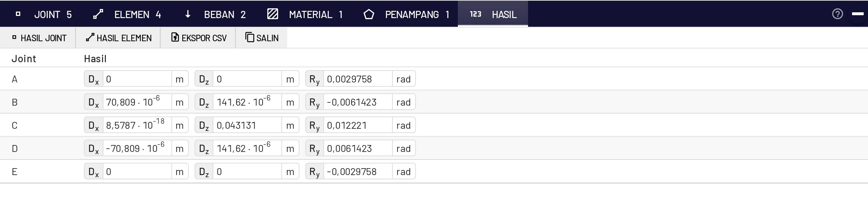
Task: Click the copy icon on SALIN
Action: [x=250, y=37]
